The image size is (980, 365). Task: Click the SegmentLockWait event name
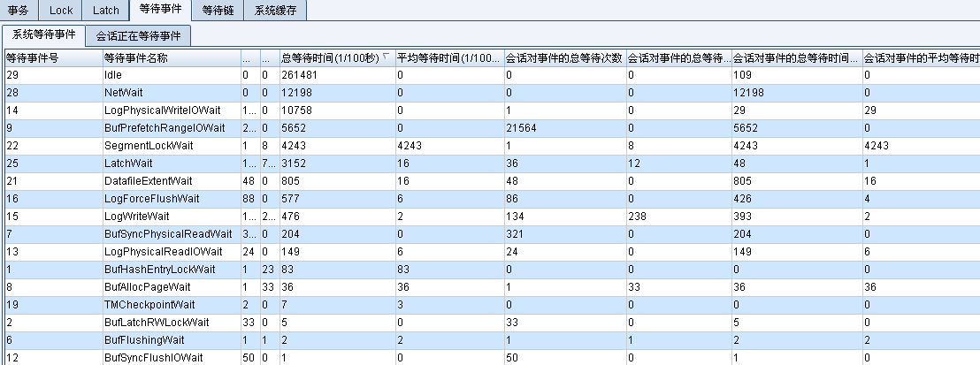[148, 146]
